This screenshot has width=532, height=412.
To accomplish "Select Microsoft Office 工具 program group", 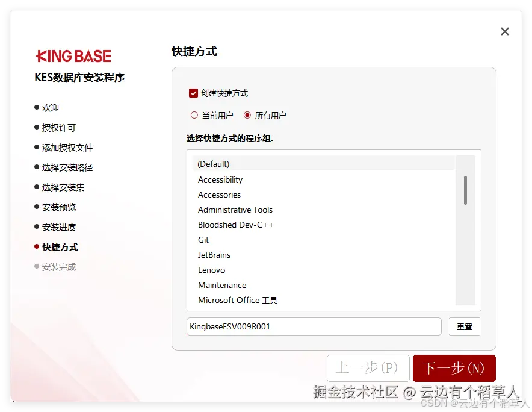I will point(323,300).
